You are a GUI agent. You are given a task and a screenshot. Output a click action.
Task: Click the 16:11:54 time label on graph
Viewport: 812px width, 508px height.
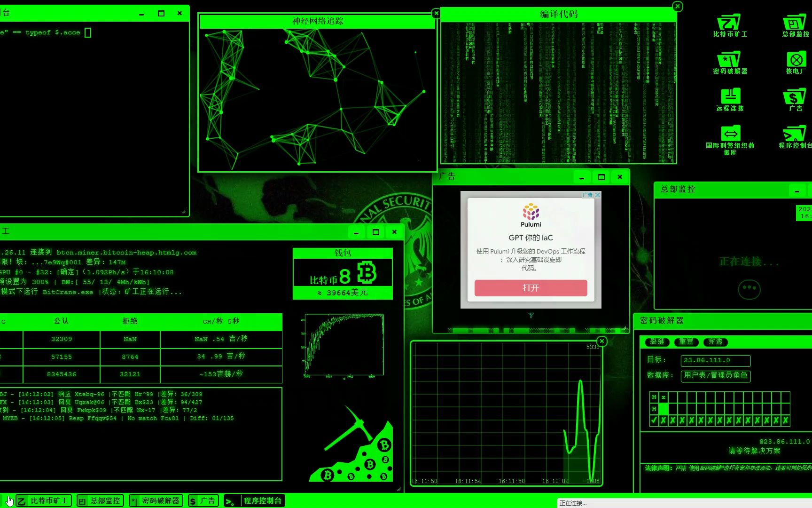(468, 481)
